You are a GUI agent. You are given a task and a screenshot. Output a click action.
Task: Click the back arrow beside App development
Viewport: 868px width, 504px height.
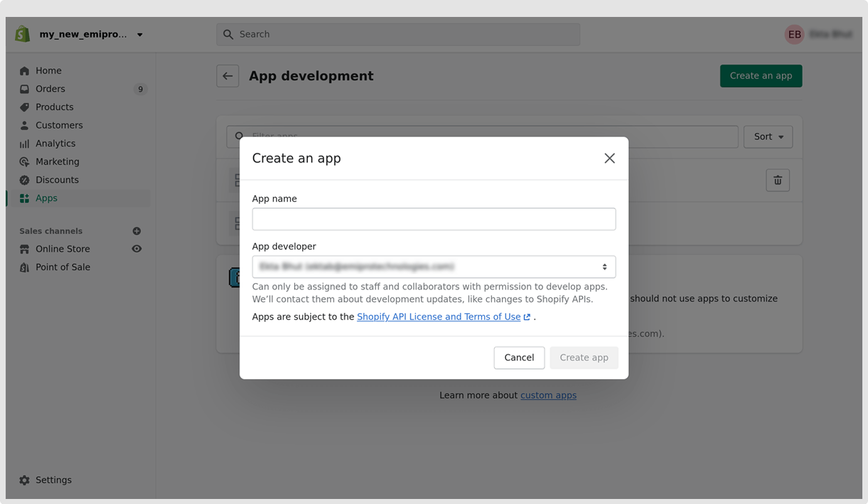tap(228, 76)
